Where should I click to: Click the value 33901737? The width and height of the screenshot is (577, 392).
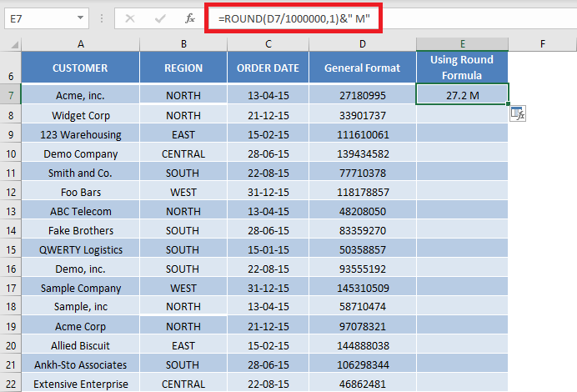[363, 115]
